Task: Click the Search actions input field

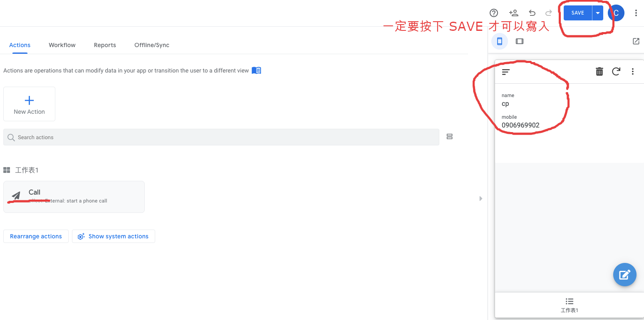Action: [x=221, y=137]
